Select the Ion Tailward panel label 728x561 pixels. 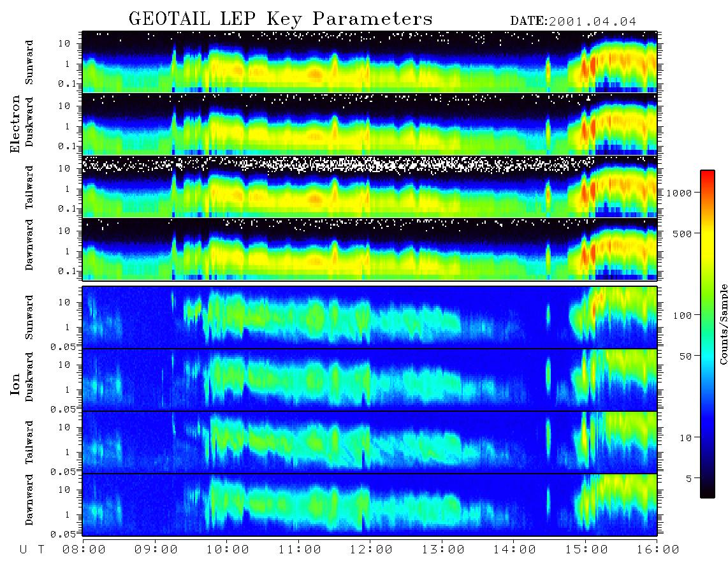pyautogui.click(x=29, y=442)
